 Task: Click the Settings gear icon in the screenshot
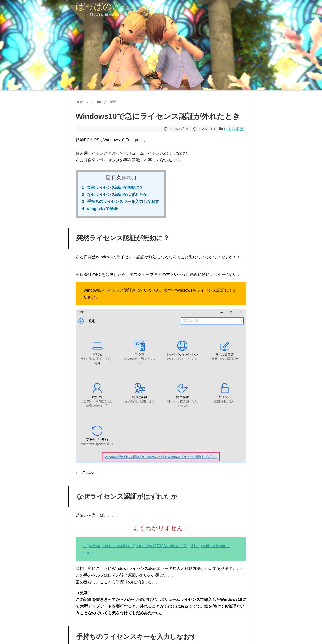pos(81,321)
